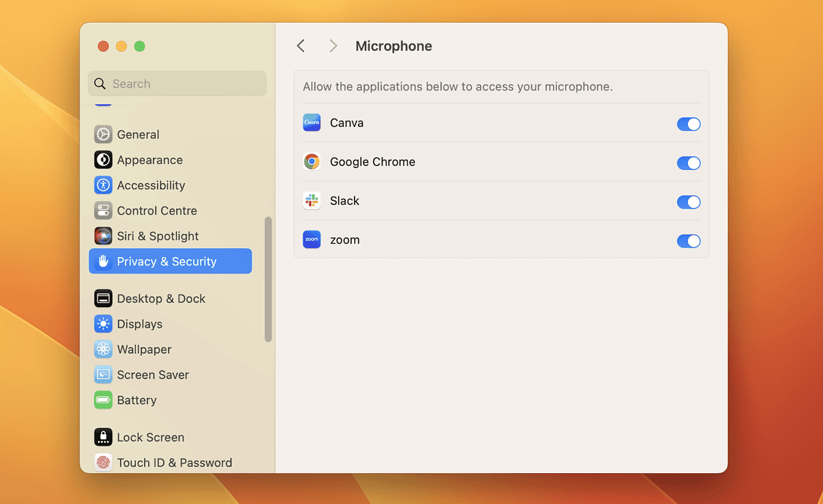Click the Google Chrome icon
This screenshot has width=823, height=504.
311,161
